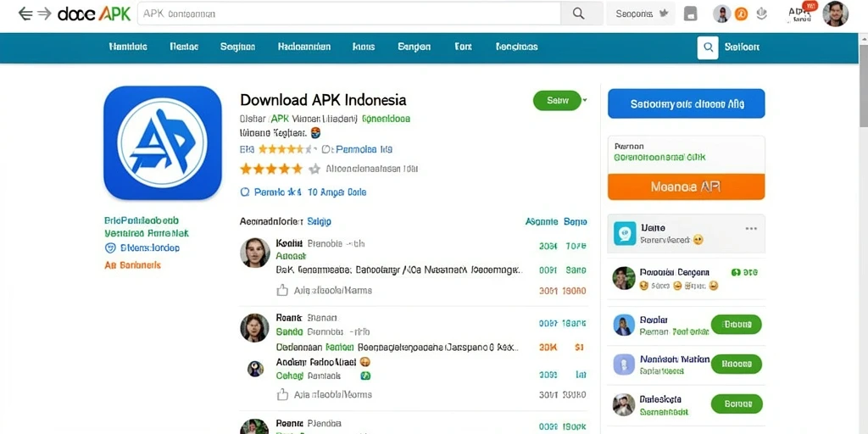The width and height of the screenshot is (868, 434).
Task: Click the green Seinw button
Action: point(557,100)
